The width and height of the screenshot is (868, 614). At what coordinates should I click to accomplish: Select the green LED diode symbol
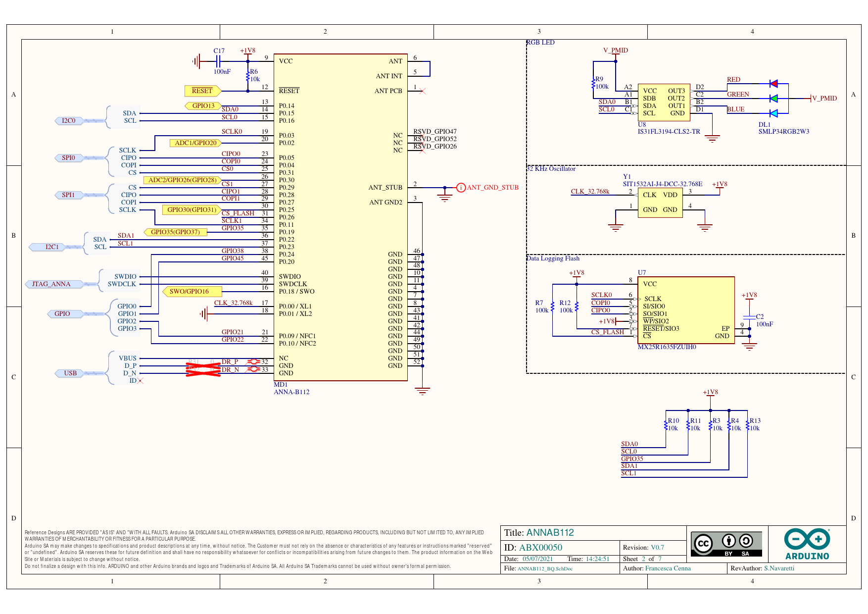(x=773, y=99)
